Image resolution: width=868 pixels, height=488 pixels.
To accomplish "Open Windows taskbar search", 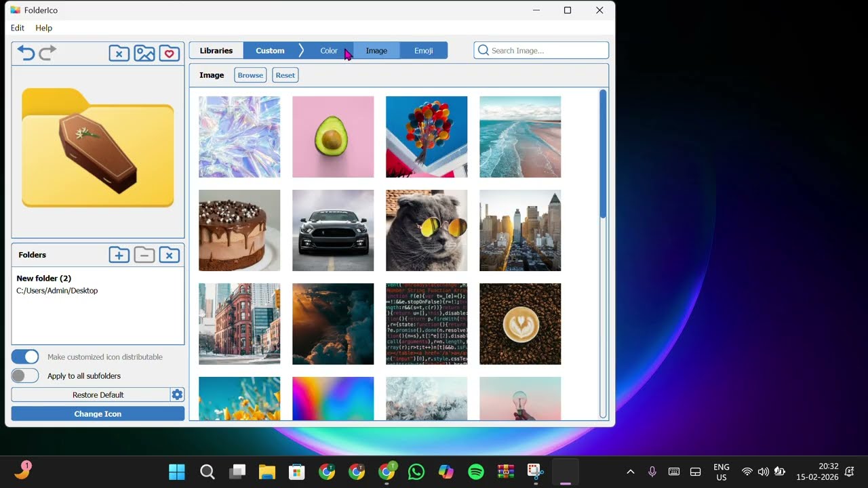I will coord(208,472).
